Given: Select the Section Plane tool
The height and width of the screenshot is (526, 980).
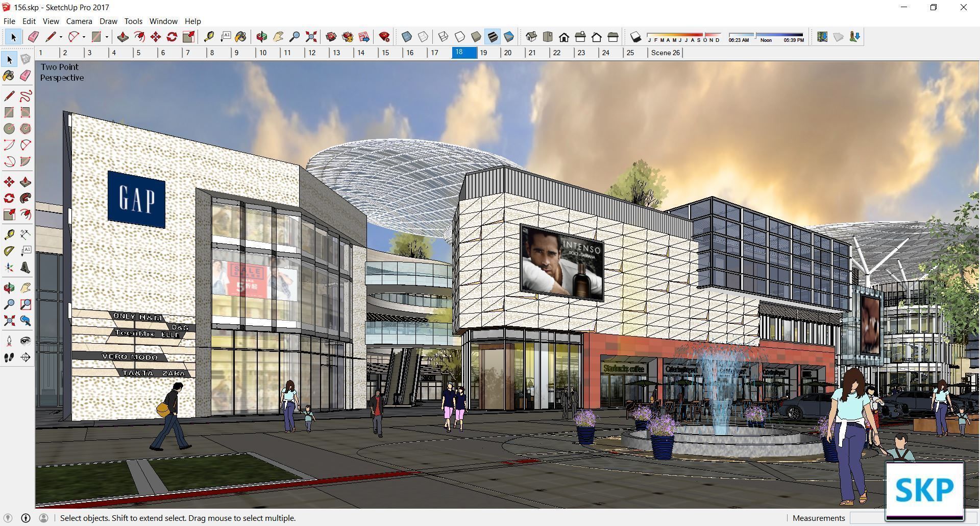Looking at the screenshot, I should (26, 357).
